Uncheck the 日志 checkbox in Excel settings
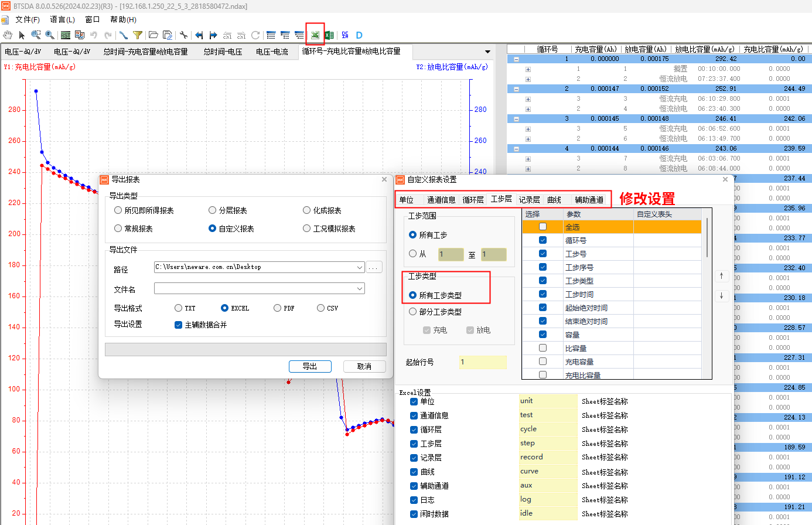 point(414,500)
